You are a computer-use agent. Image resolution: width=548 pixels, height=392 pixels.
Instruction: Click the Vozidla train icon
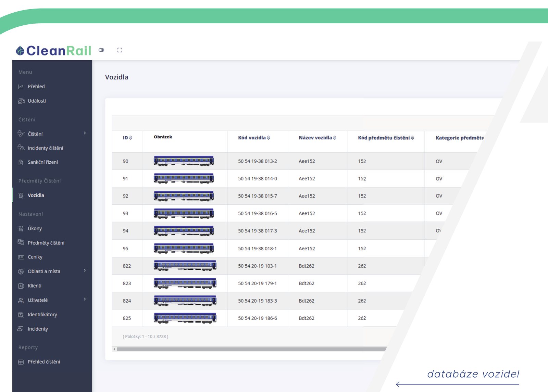tap(21, 195)
